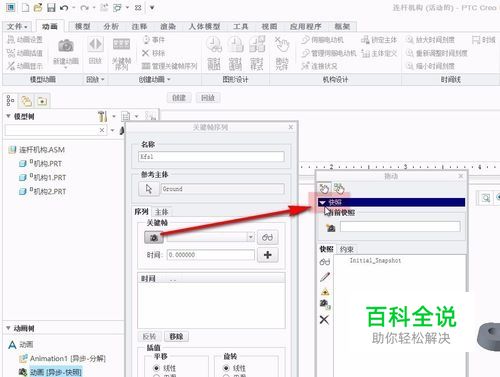Click the reference body select arrow button
This screenshot has width=500, height=377.
[149, 189]
